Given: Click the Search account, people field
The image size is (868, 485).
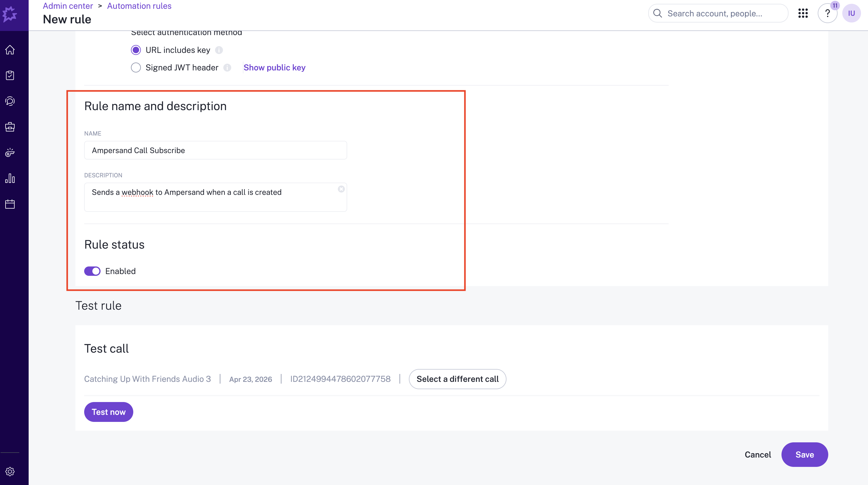Looking at the screenshot, I should (718, 13).
